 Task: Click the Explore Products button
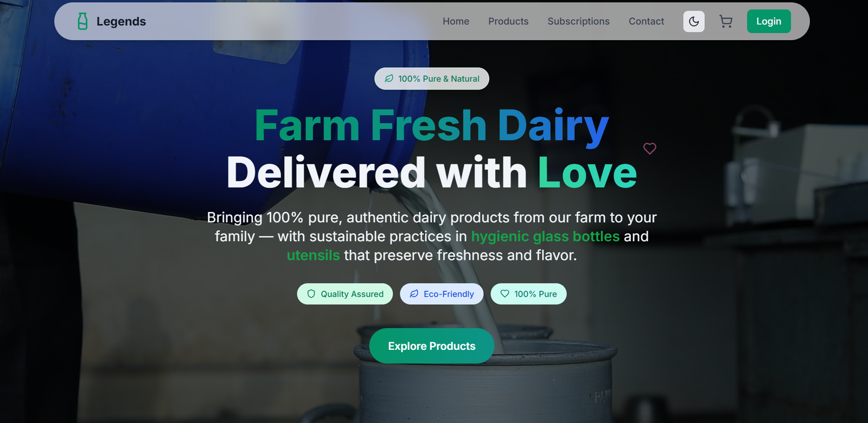pos(432,346)
